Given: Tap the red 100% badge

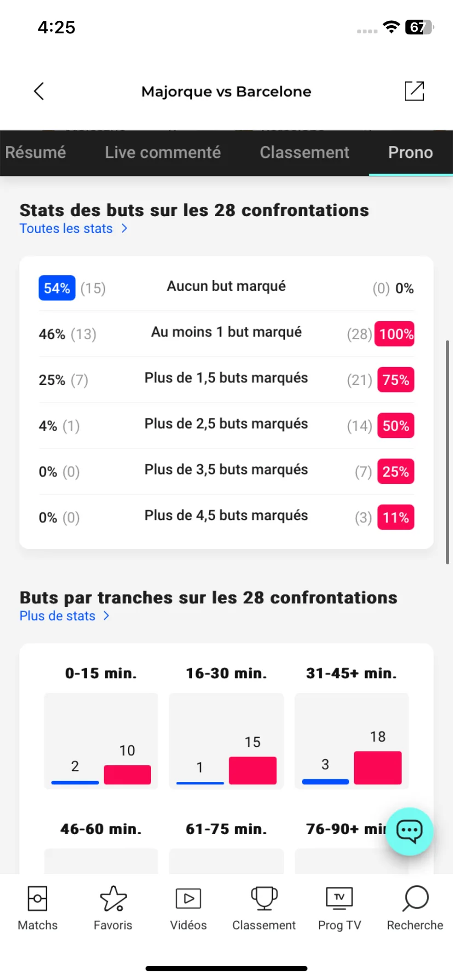Looking at the screenshot, I should [394, 334].
